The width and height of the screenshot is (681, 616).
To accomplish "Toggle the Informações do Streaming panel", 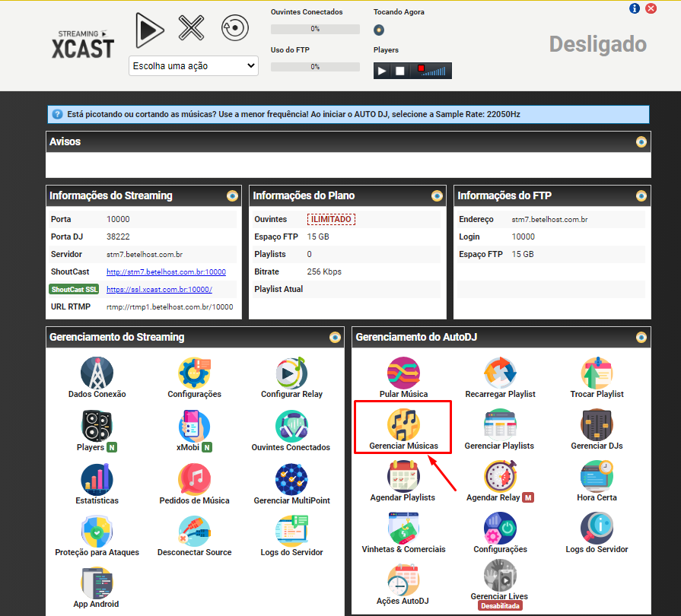I will (x=232, y=196).
